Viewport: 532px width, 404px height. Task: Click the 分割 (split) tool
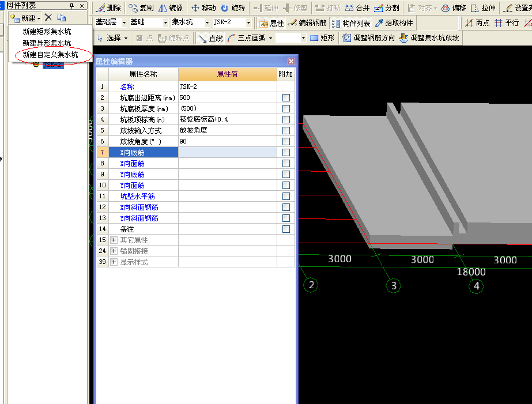coord(386,8)
